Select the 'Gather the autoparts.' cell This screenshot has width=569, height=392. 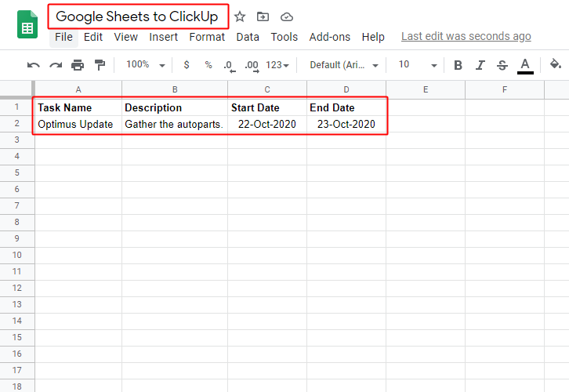[x=175, y=124]
